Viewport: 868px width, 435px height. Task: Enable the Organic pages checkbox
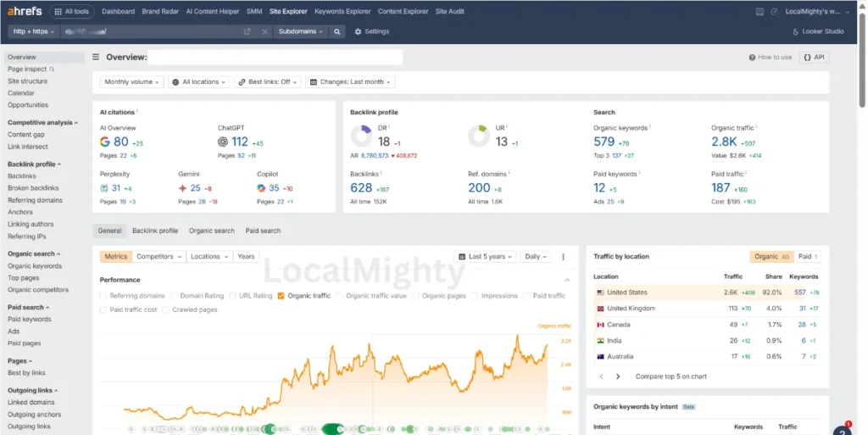tap(415, 296)
